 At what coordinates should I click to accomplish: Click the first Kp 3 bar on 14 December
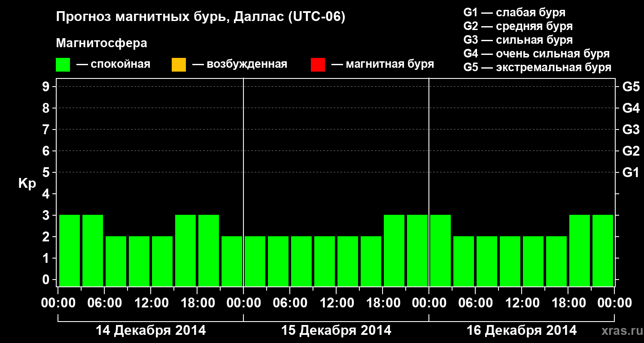[70, 250]
